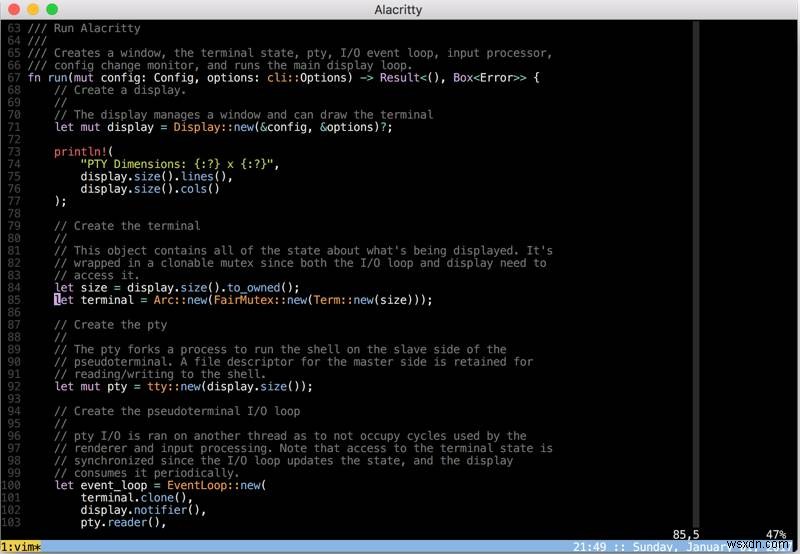The image size is (800, 554).
Task: Click 'Sunday, Januar' date in status bar
Action: [679, 547]
